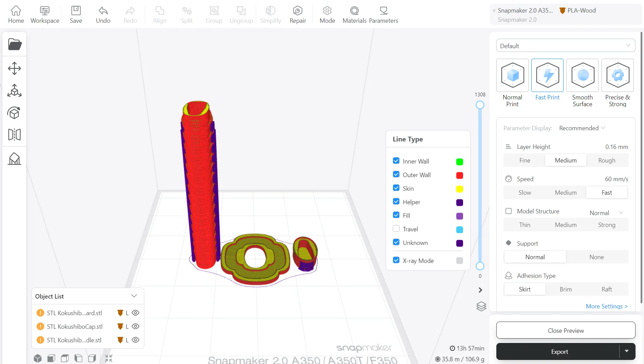Open the Materials settings
The image size is (644, 364).
tap(354, 15)
